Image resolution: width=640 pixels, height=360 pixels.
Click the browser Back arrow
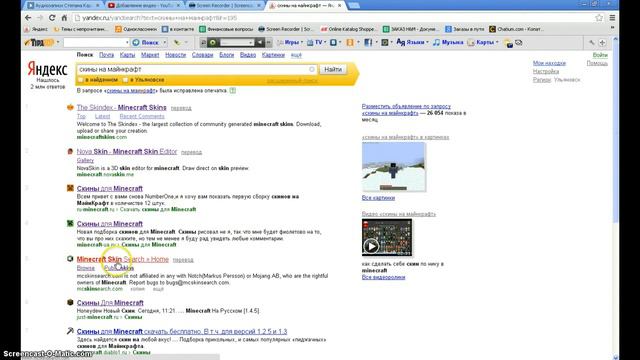click(x=28, y=18)
